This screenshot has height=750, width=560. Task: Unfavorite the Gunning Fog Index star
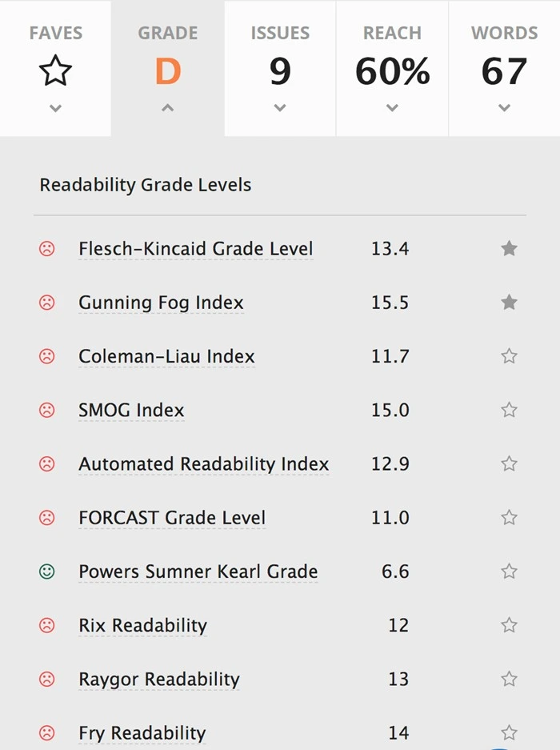pos(509,303)
